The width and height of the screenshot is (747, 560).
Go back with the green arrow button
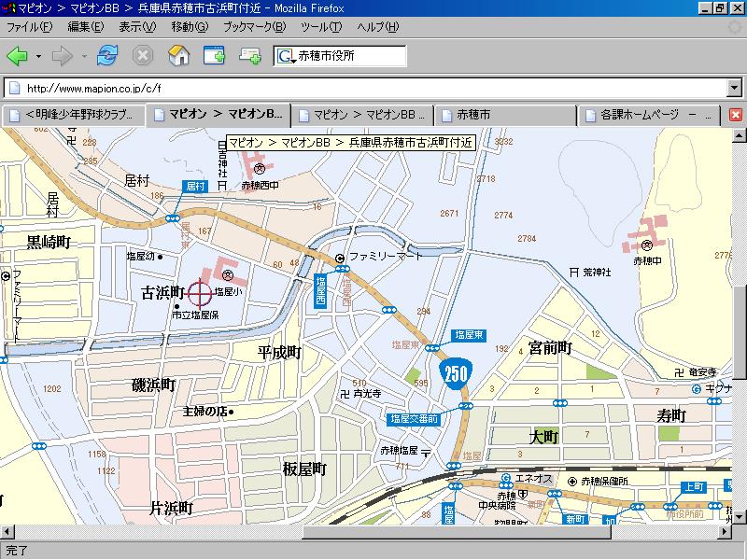coord(18,56)
